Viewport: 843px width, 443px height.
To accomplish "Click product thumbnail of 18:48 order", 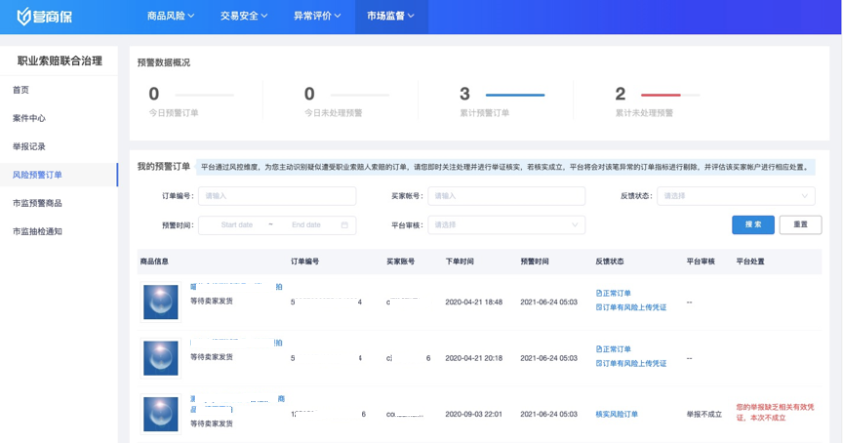I will [161, 302].
